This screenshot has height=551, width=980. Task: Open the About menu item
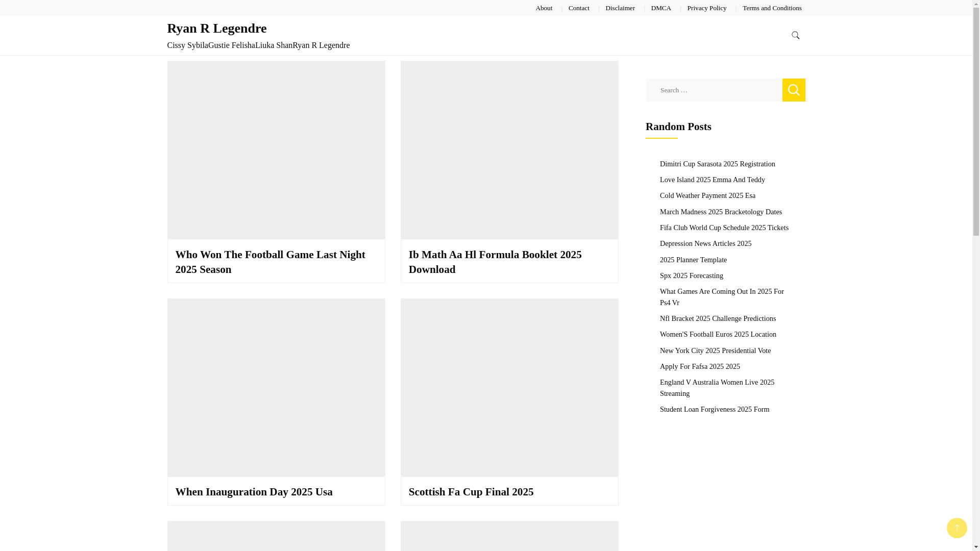click(x=544, y=8)
